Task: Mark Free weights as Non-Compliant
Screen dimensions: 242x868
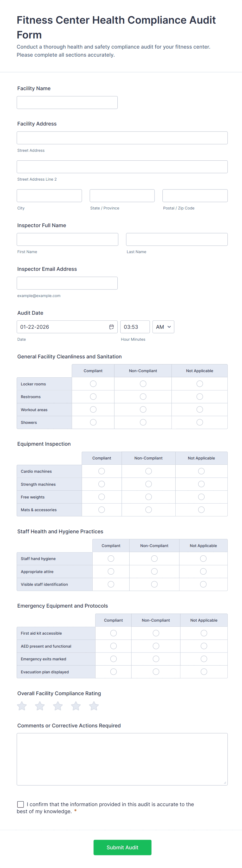Action: tap(149, 497)
